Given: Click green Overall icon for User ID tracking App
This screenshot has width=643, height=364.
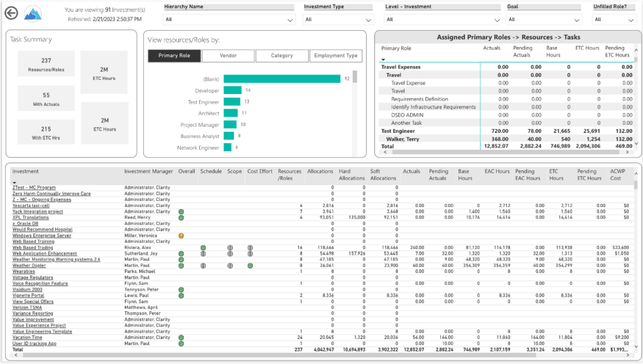Looking at the screenshot, I should (181, 343).
